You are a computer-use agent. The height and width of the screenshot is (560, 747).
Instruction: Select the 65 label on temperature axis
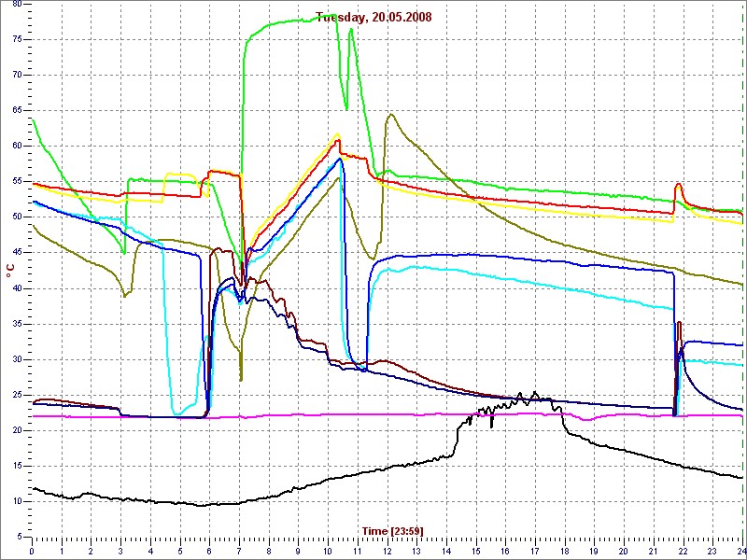[17, 110]
